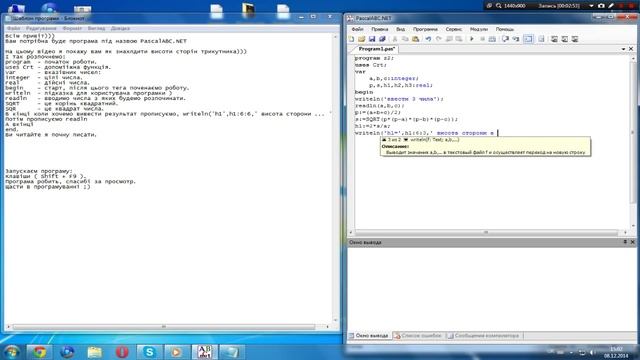Click the taskbar clock showing date 08.12.2014
This screenshot has height=360, width=640.
[616, 352]
